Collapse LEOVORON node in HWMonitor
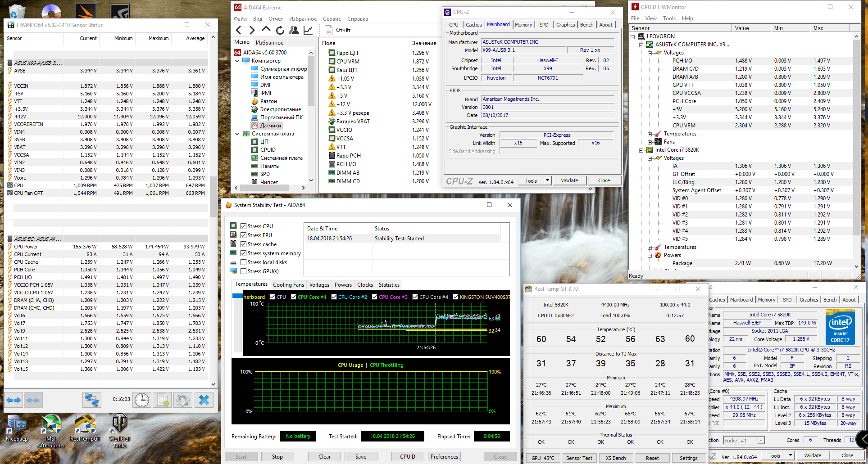Viewport: 868px width, 464px height. pyautogui.click(x=633, y=36)
